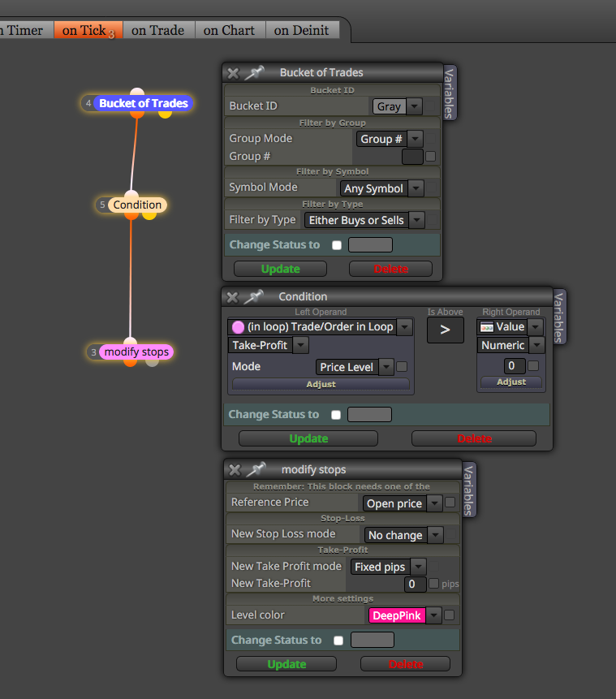Viewport: 616px width, 699px height.
Task: Pin the modify stops panel
Action: coord(256,469)
